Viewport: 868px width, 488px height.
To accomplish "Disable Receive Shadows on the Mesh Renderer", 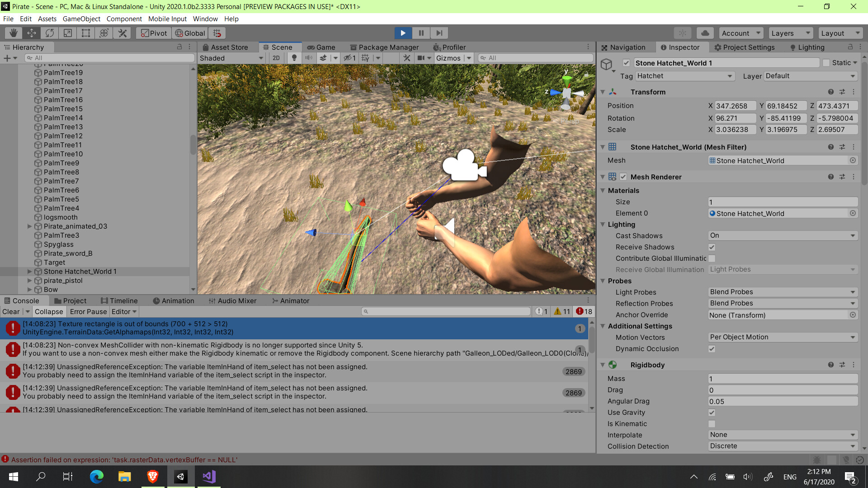I will click(712, 247).
